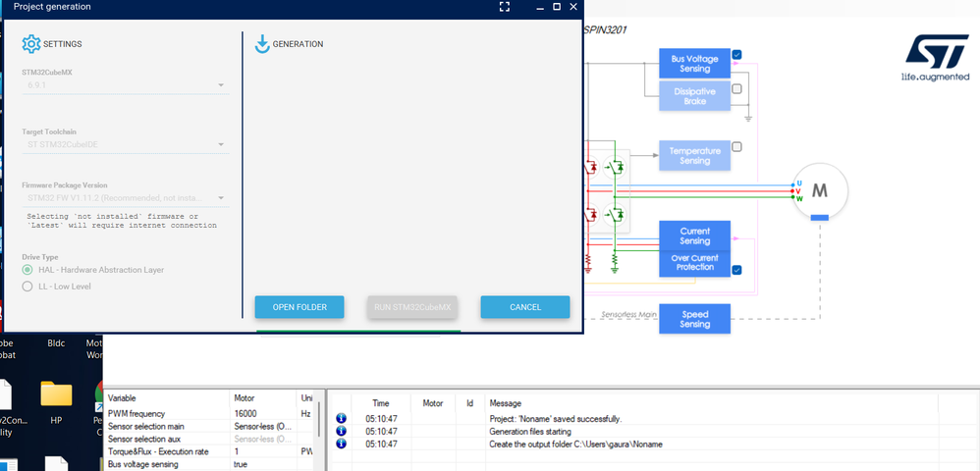Click the upper-right green transistor switch symbol

click(615, 167)
